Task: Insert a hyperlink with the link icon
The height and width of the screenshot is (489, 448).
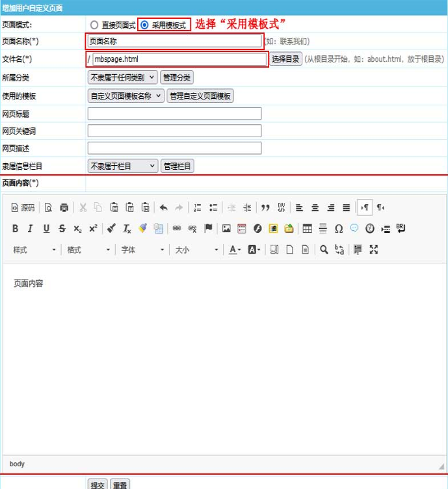Action: (177, 229)
